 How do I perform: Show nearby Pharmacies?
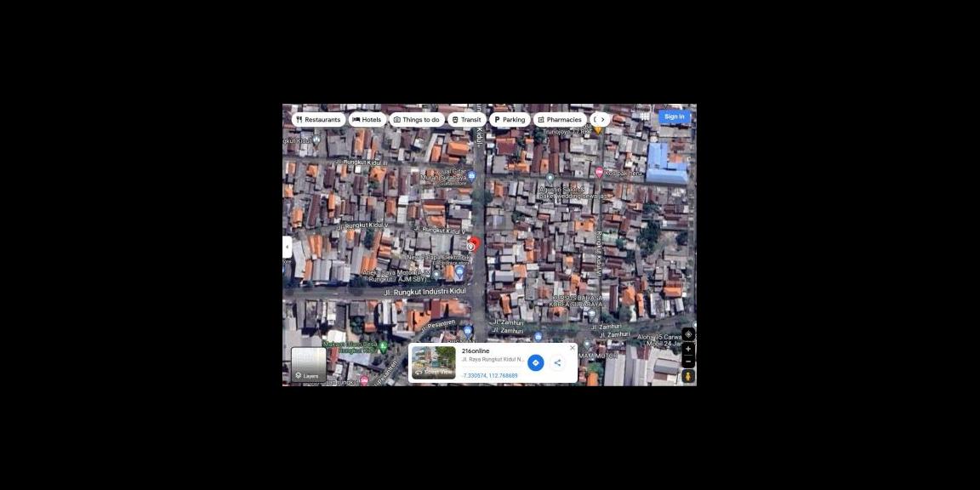point(559,120)
